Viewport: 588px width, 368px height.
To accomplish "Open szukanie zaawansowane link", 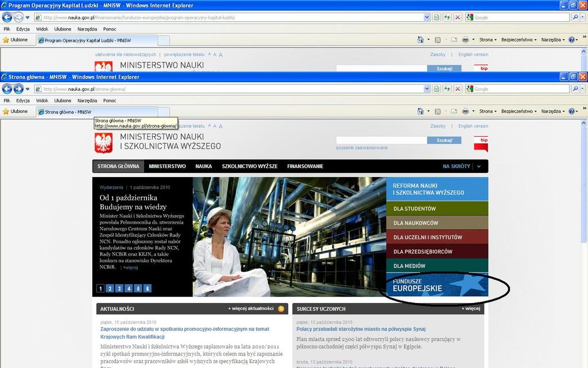I will point(362,148).
